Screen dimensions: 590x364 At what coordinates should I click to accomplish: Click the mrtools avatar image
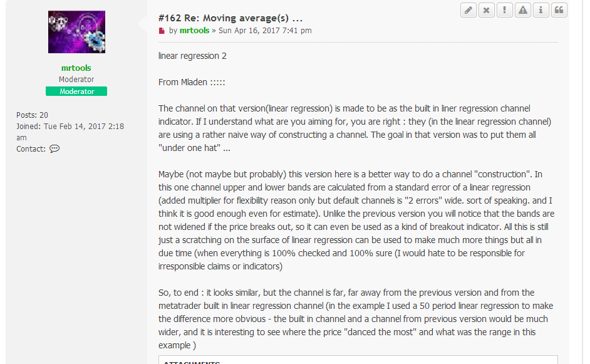tap(76, 32)
